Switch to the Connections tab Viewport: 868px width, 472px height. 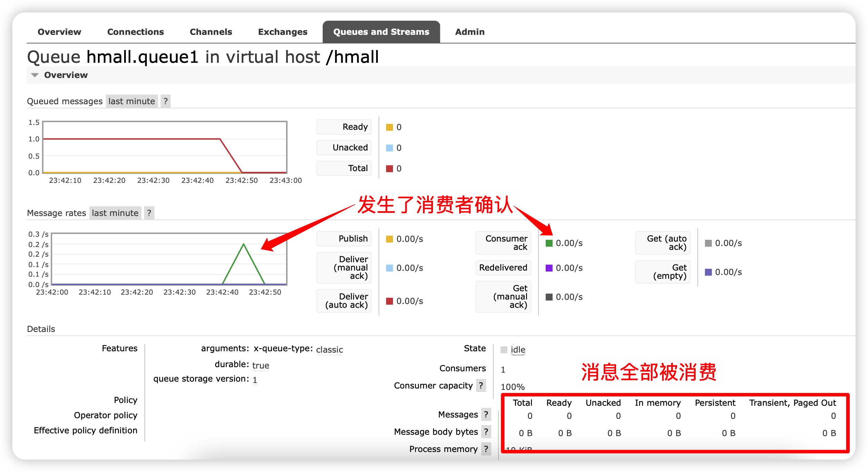(135, 31)
